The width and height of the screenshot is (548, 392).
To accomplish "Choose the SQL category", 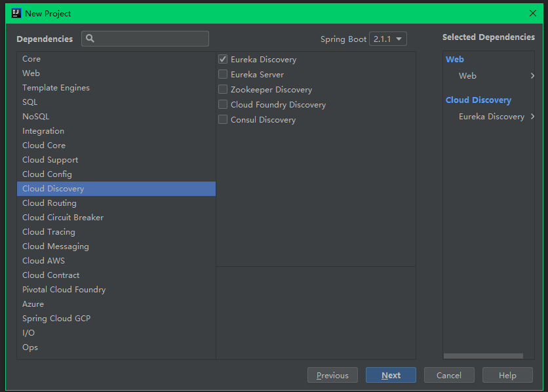I will pyautogui.click(x=117, y=102).
